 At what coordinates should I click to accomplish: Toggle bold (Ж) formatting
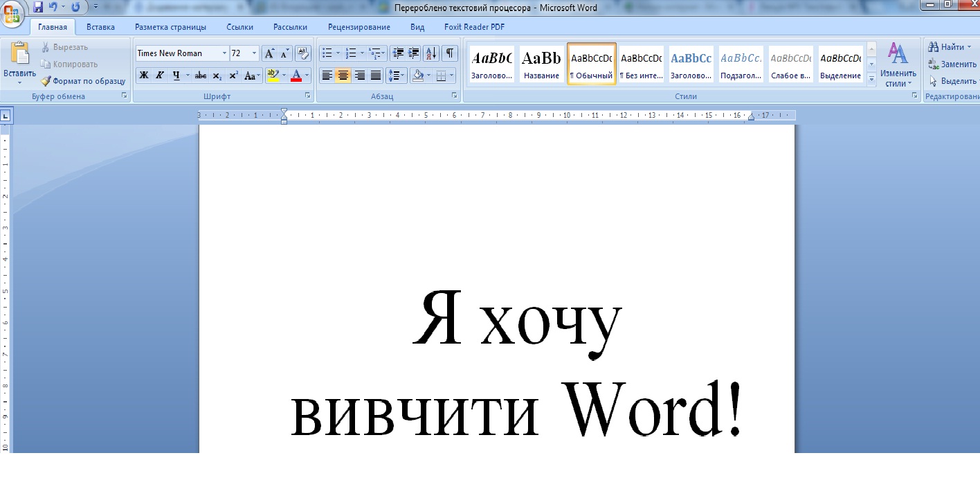[x=144, y=76]
